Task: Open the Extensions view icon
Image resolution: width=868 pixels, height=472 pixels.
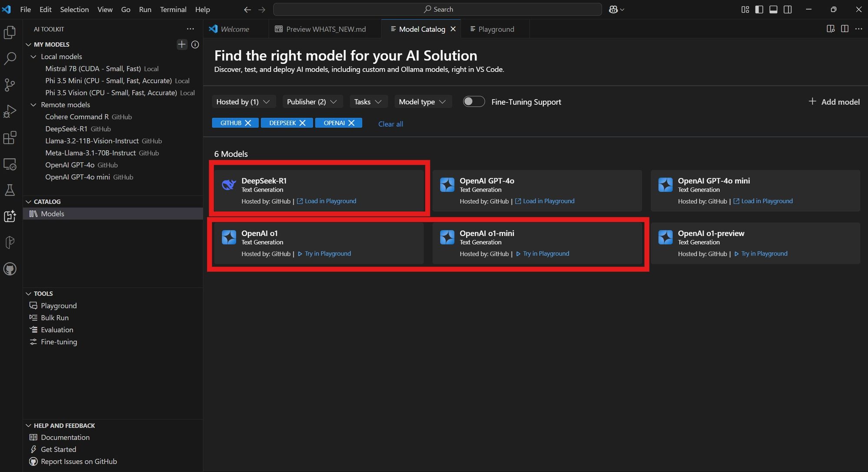Action: 10,138
